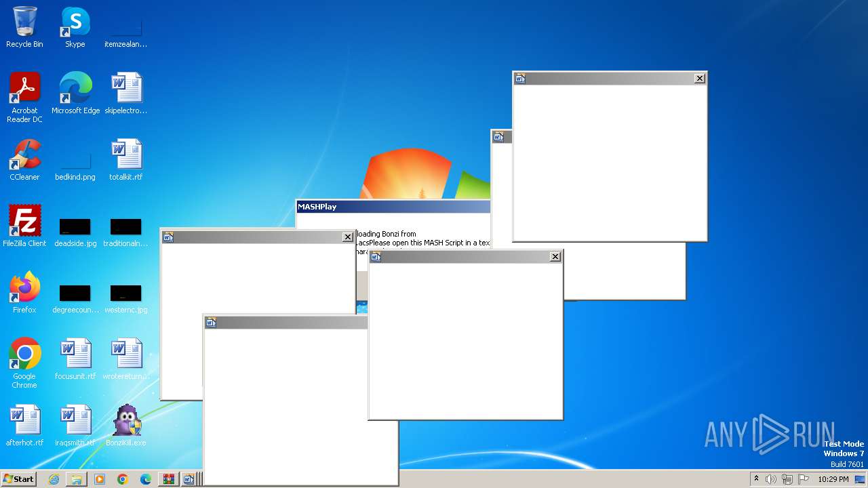868x488 pixels.
Task: Click the 10:29 PM clock
Action: tap(833, 479)
